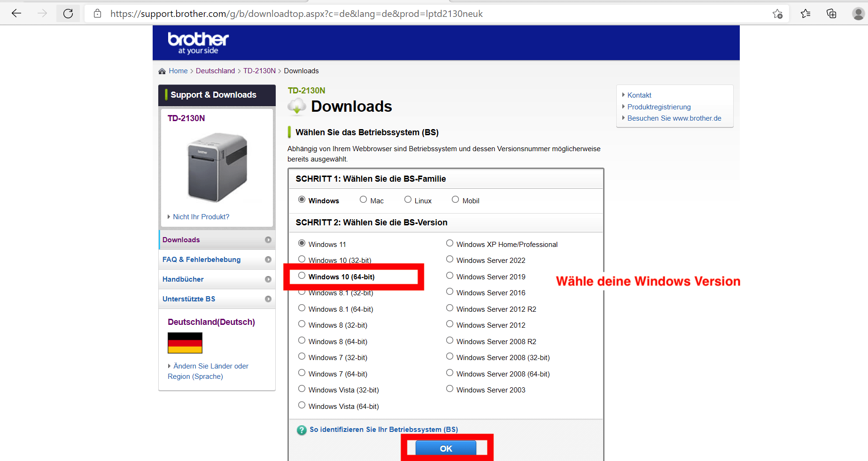Click the address bar URL
This screenshot has width=868, height=461.
tap(296, 14)
